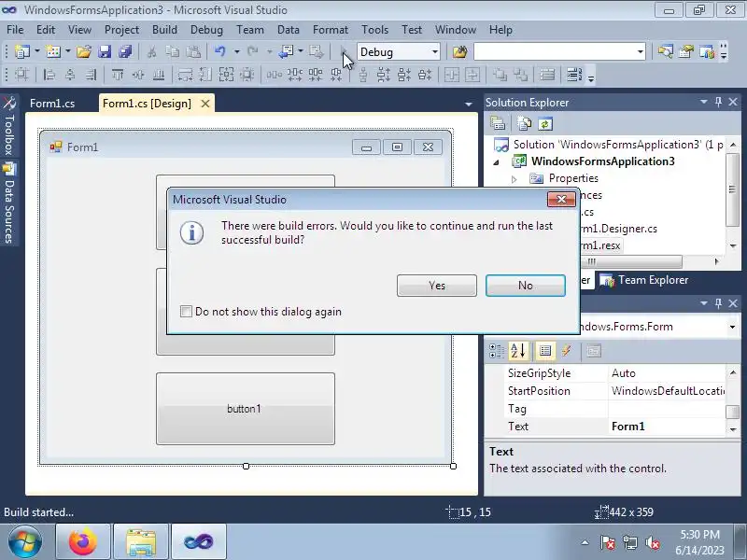Click the Align Rights icon
747x560 pixels.
pos(91,75)
